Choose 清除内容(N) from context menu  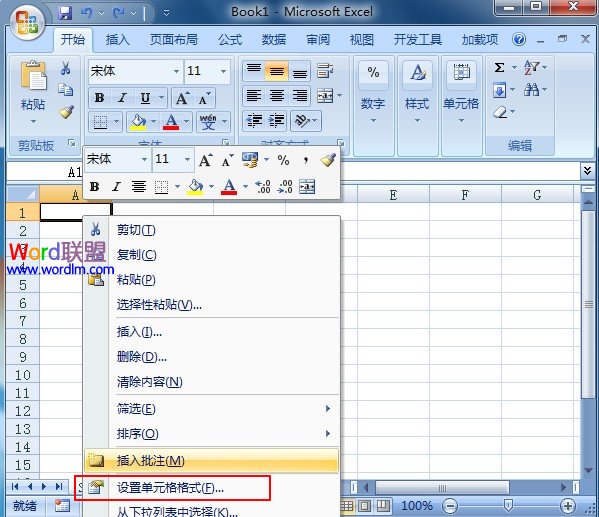211,382
